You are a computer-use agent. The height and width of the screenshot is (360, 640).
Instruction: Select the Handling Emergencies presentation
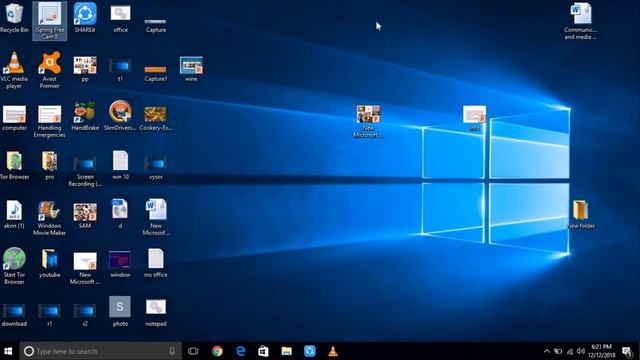tap(49, 121)
